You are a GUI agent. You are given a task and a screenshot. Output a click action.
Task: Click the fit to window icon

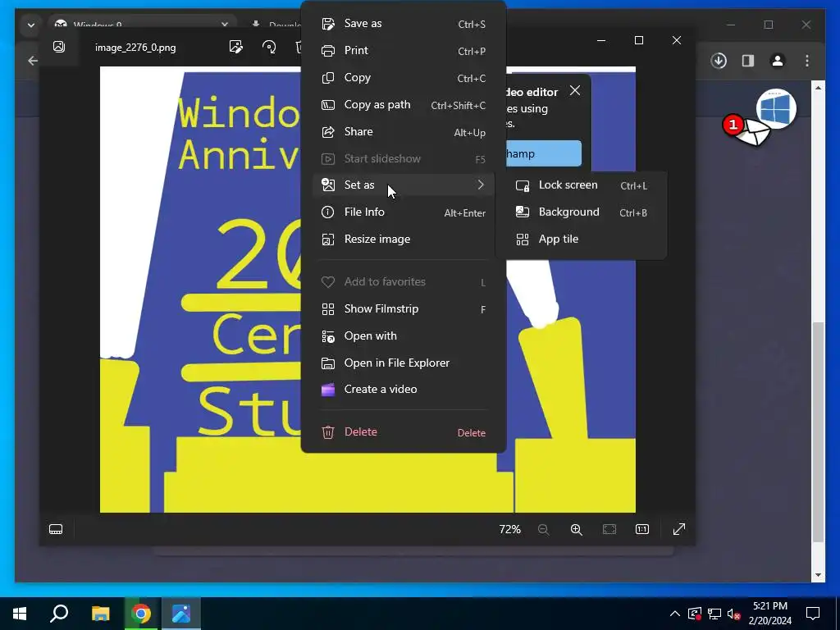click(x=609, y=529)
